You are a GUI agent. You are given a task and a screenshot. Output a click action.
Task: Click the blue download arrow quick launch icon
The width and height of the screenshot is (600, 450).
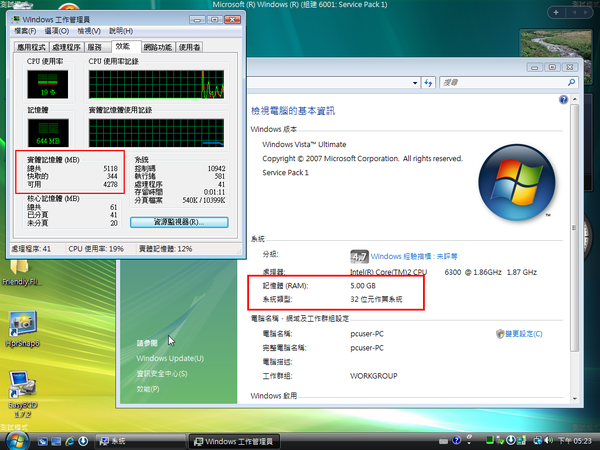click(x=83, y=441)
